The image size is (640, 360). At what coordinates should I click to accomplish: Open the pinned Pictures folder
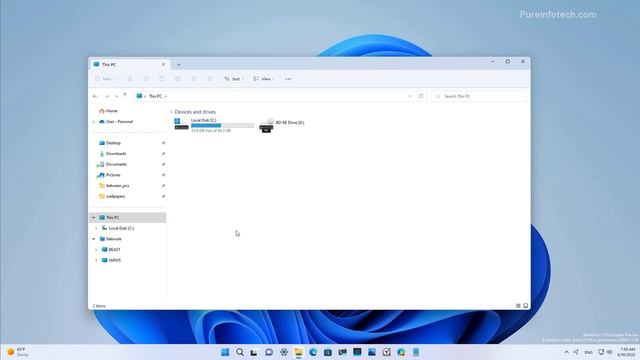tap(113, 175)
